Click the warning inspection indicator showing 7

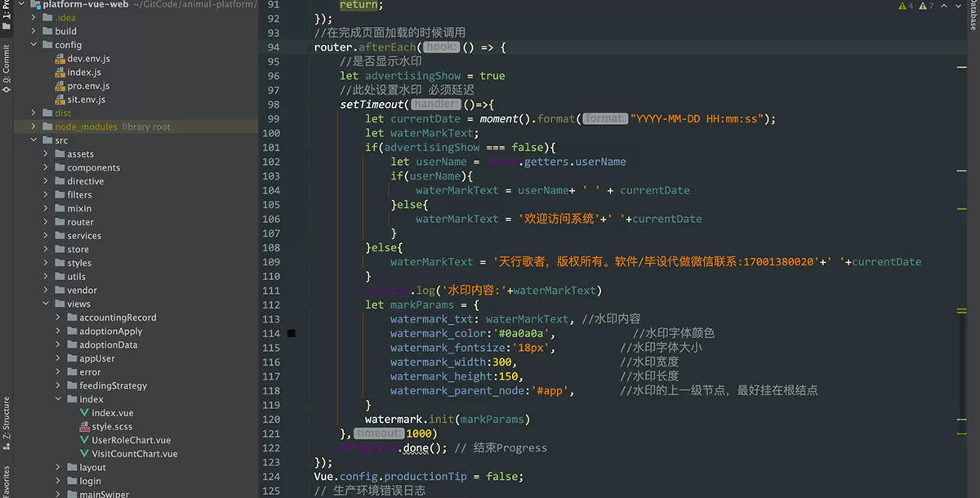926,6
